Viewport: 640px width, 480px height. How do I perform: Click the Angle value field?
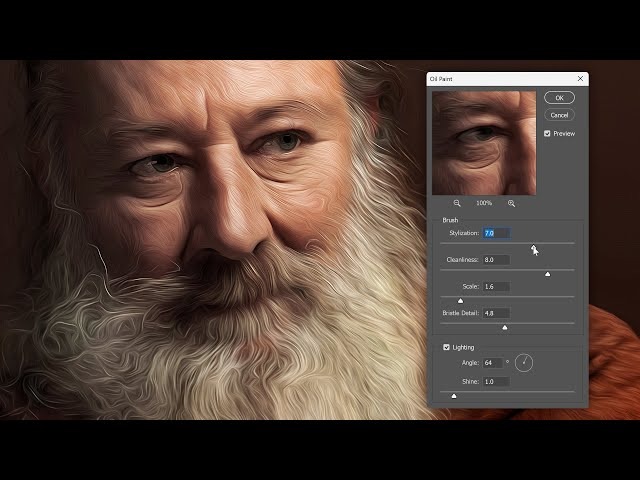point(493,363)
